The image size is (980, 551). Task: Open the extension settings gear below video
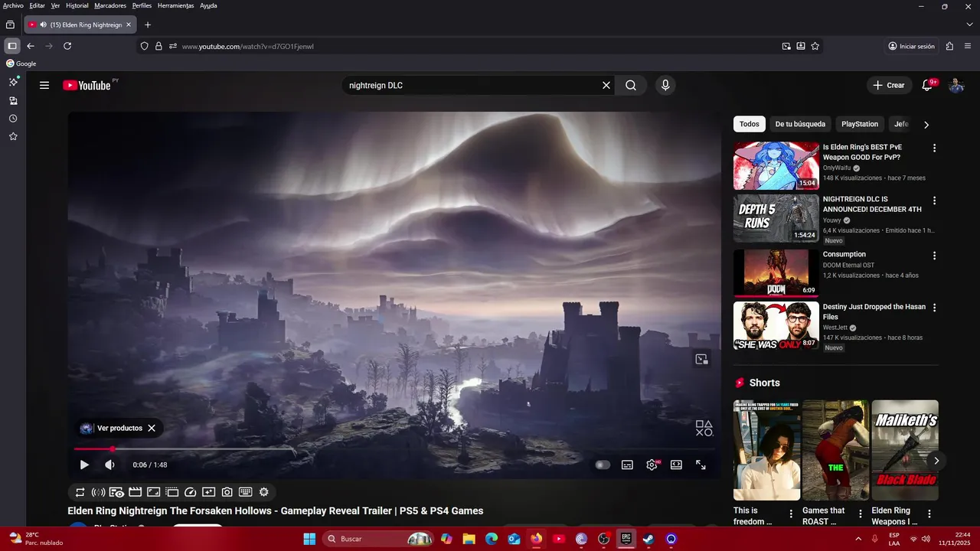(x=264, y=492)
